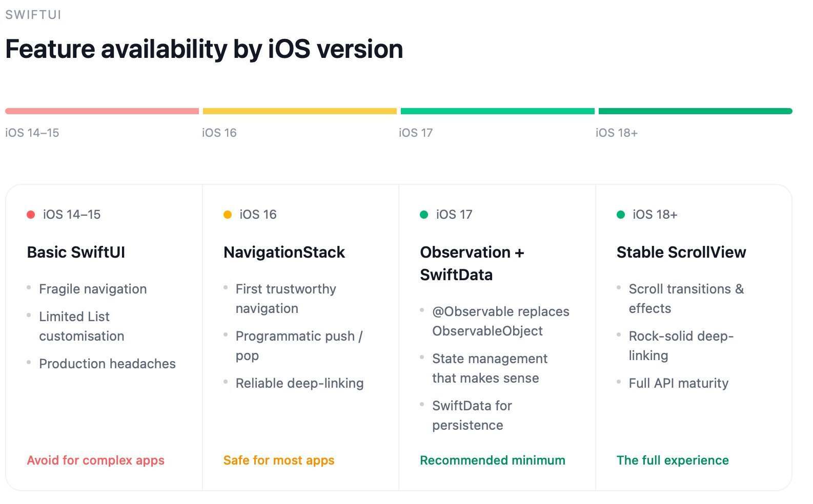Select the iOS 18+ label under the timeline
This screenshot has width=813, height=504.
(617, 133)
